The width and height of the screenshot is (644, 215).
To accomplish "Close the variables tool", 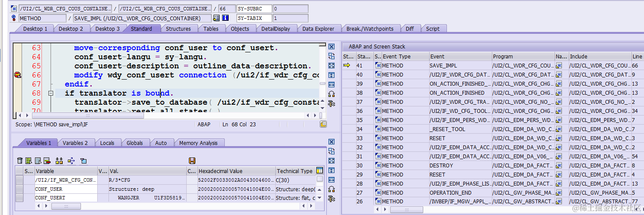I will click(x=332, y=142).
